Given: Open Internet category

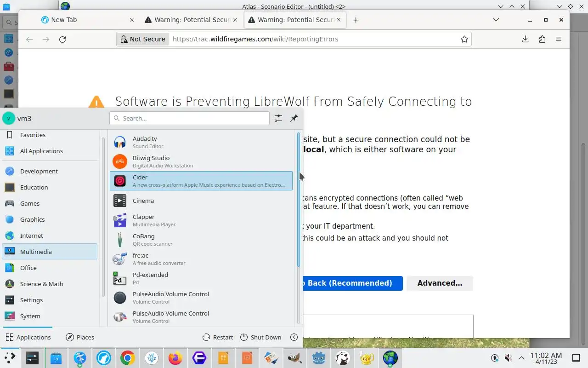Looking at the screenshot, I should click(50, 236).
